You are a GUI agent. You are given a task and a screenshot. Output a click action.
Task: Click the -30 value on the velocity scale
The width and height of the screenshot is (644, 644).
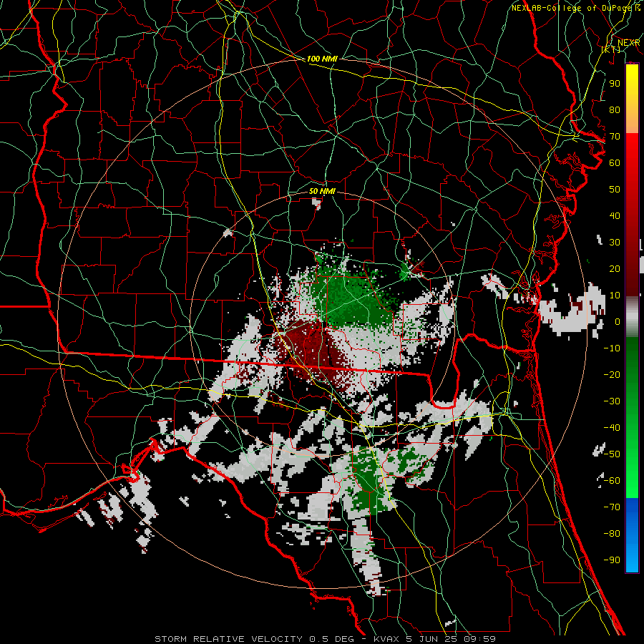point(612,401)
